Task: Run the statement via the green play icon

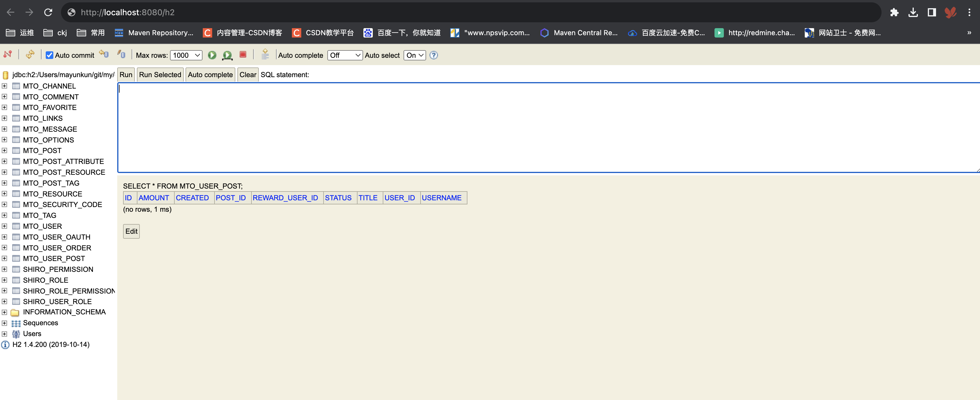Action: (212, 55)
